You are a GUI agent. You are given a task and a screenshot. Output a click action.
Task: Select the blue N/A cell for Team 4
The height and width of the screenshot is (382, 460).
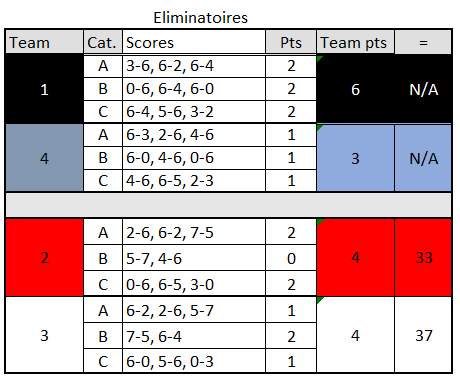(423, 158)
